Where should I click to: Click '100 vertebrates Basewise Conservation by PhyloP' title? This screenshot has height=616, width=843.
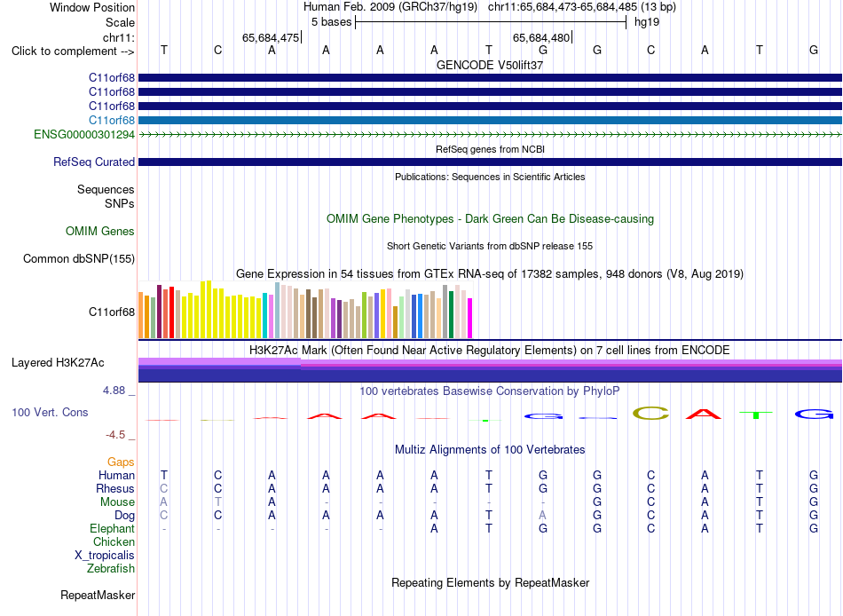coord(490,391)
